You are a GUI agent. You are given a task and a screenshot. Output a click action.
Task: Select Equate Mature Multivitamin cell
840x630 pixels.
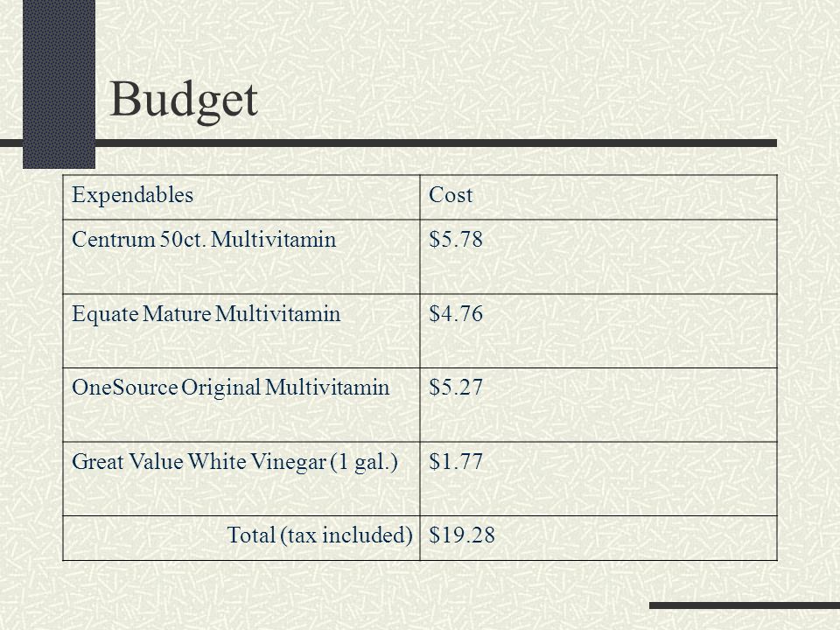click(x=241, y=331)
